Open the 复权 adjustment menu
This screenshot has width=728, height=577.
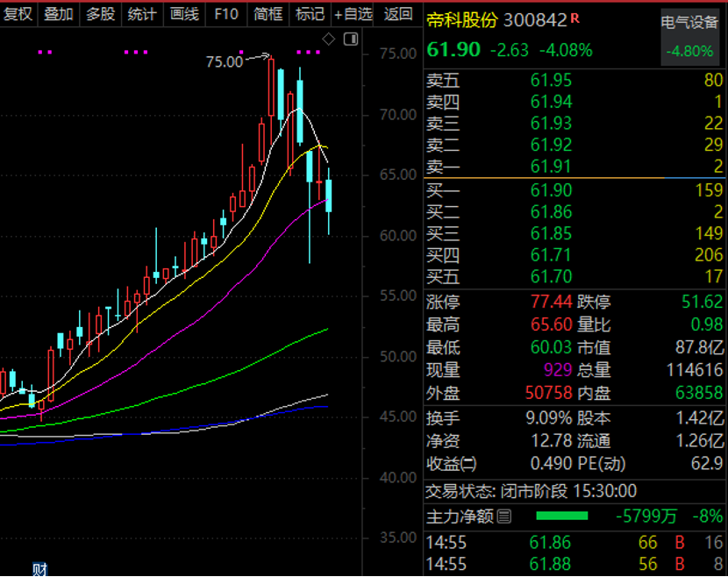point(18,14)
